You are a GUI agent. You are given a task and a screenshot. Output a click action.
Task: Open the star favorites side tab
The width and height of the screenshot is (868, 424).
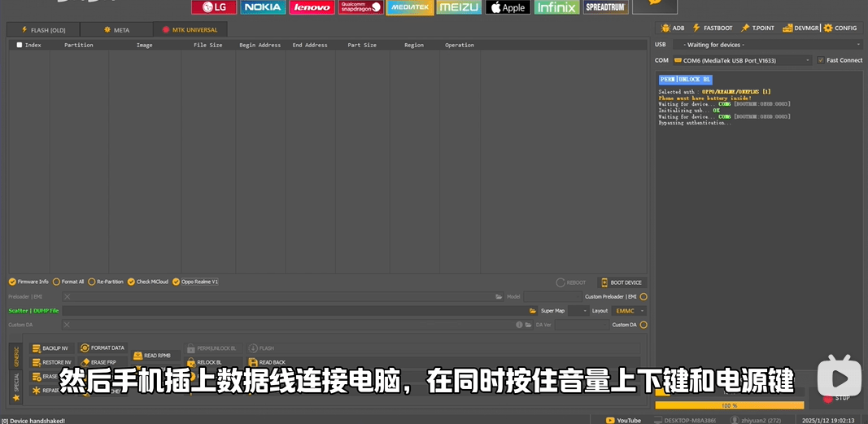click(16, 397)
